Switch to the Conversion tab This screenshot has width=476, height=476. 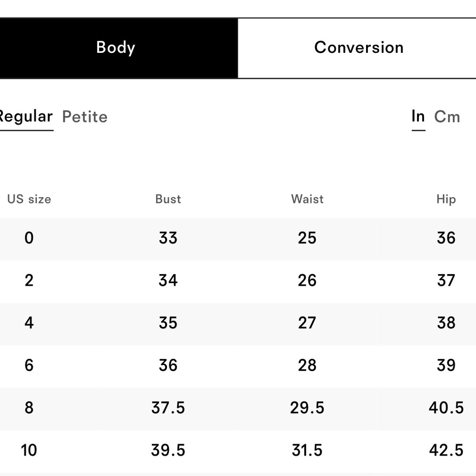coord(357,48)
